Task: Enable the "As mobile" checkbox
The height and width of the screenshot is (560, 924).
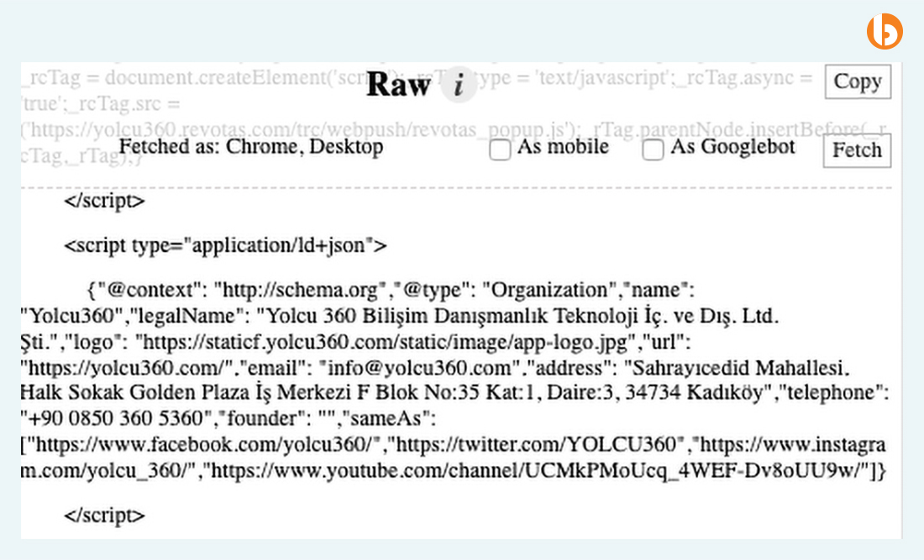Action: click(x=500, y=149)
